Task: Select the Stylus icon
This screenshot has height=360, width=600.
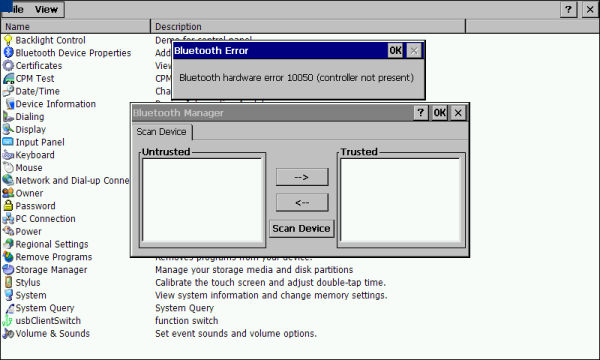Action: coord(8,282)
